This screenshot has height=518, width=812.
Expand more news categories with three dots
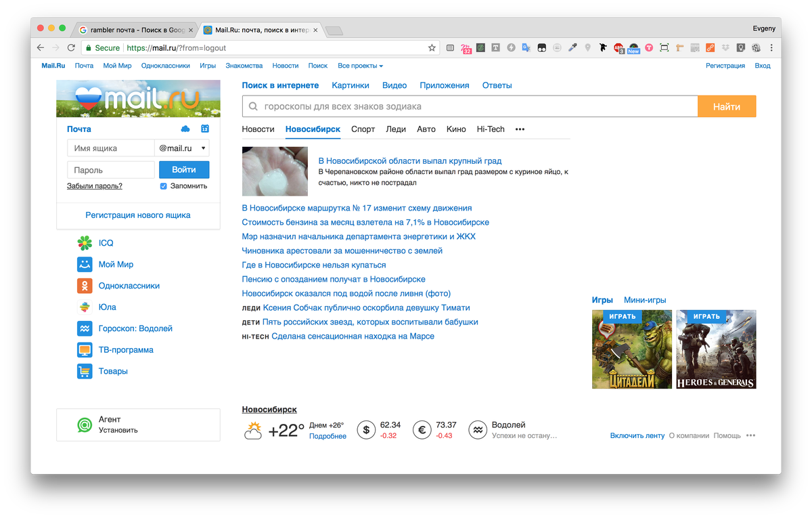click(520, 129)
